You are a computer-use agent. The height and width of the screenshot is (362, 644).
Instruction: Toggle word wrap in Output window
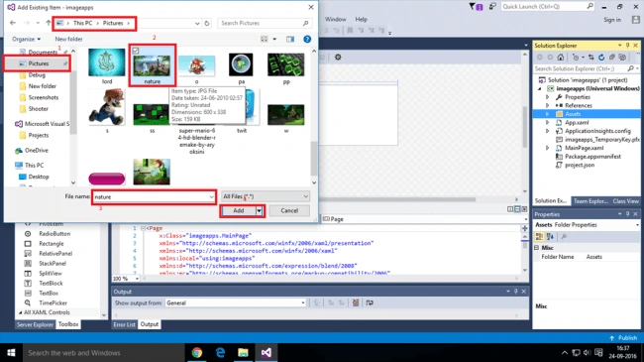[370, 302]
